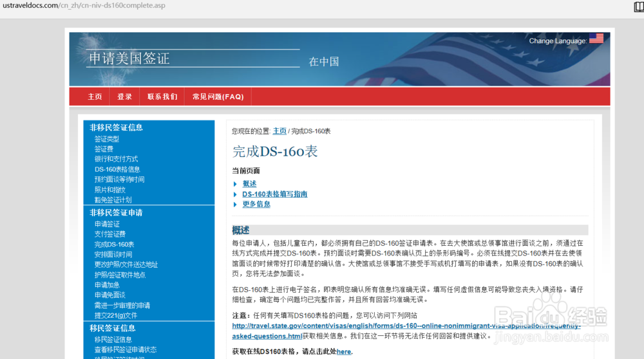
Task: Open 签证费 in the sidebar
Action: click(x=104, y=149)
